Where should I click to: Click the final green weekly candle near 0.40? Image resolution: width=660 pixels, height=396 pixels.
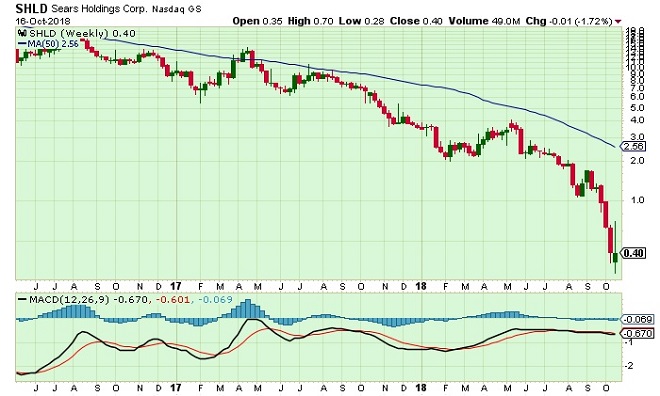coord(615,257)
